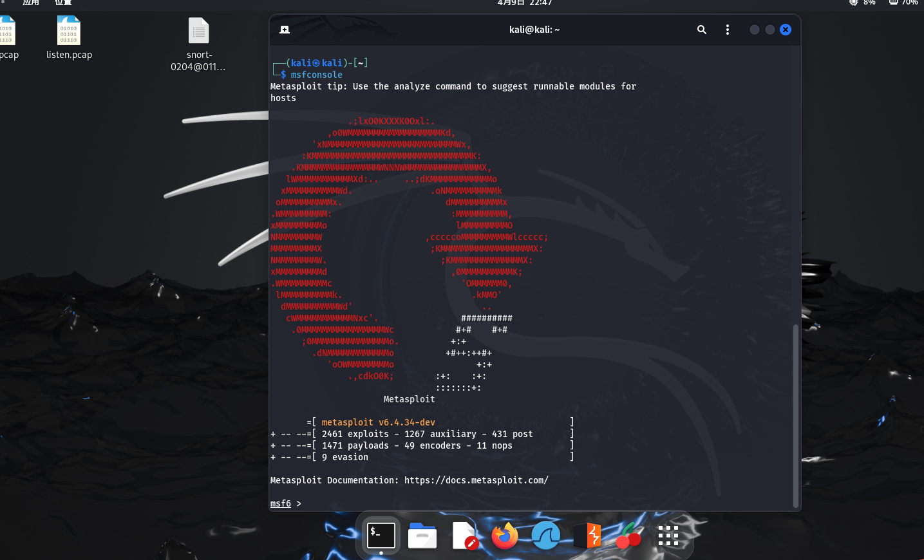Close the kali@kali terminal window
The image size is (924, 560).
(786, 30)
